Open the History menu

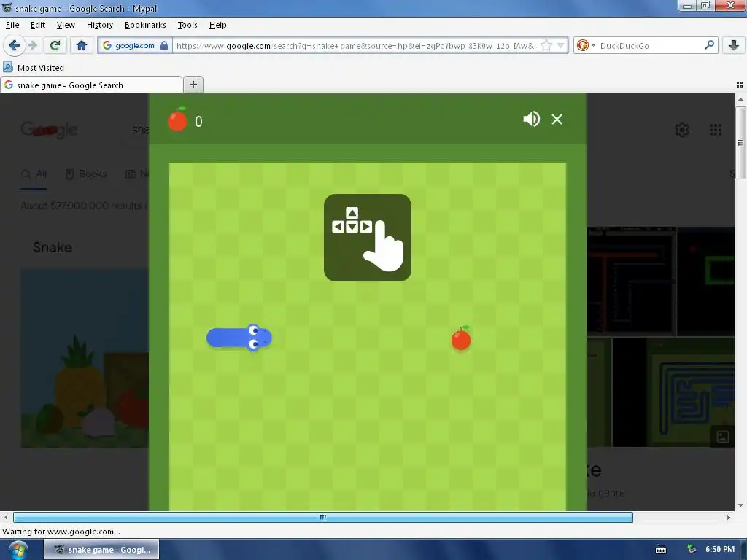pyautogui.click(x=99, y=25)
